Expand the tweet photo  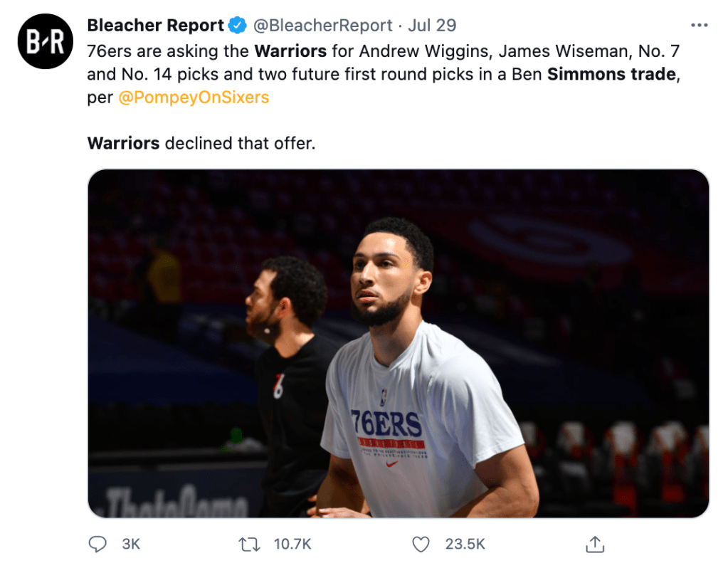click(398, 343)
